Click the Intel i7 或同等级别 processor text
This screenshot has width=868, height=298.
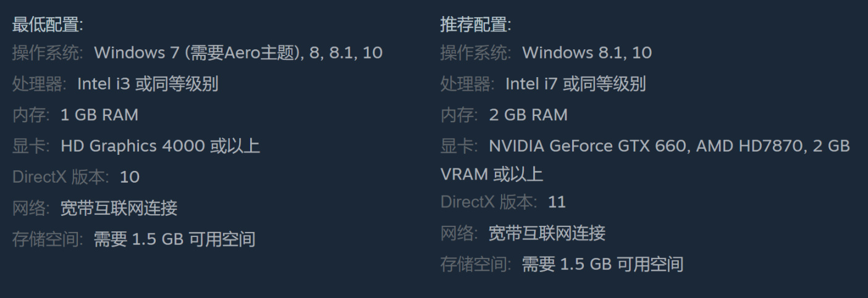click(x=576, y=84)
